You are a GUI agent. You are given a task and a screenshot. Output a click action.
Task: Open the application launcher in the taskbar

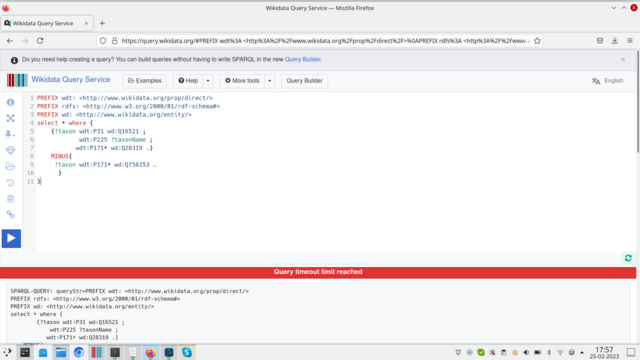click(7, 352)
